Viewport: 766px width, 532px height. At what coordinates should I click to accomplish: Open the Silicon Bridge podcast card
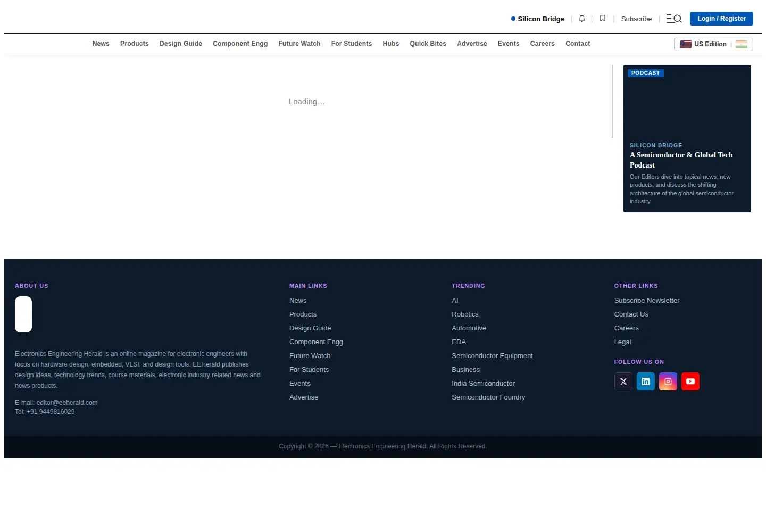click(687, 138)
